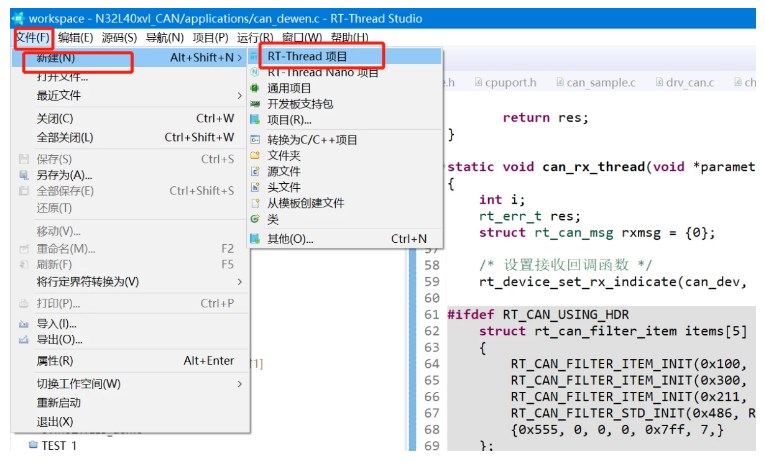This screenshot has width=765, height=466.
Task: Click TEST 1 project folder icon
Action: click(x=33, y=445)
